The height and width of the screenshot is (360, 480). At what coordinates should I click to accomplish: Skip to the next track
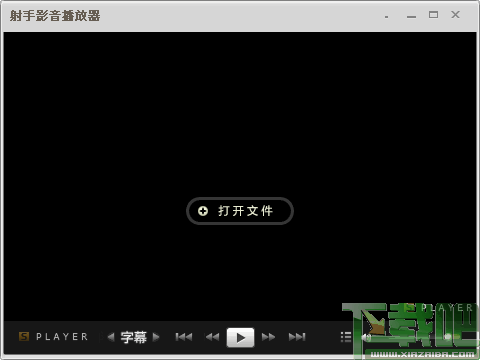pos(297,337)
